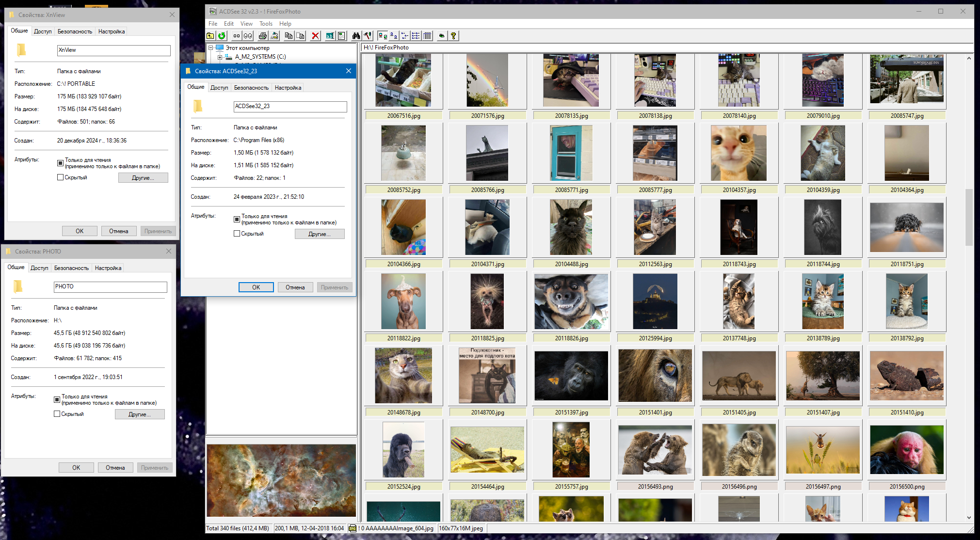Toggle read-only checkbox in XnView properties
The width and height of the screenshot is (980, 540).
(x=61, y=163)
